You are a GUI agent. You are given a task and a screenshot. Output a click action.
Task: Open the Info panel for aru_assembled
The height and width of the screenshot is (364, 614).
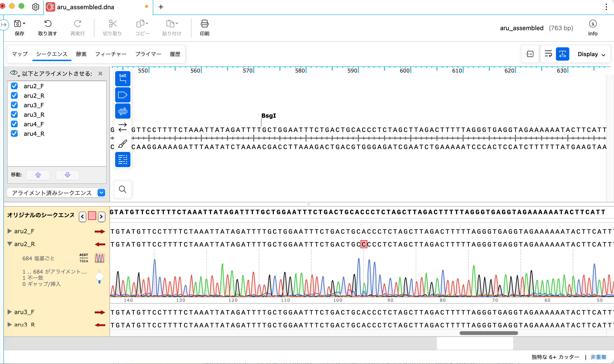[x=593, y=27]
